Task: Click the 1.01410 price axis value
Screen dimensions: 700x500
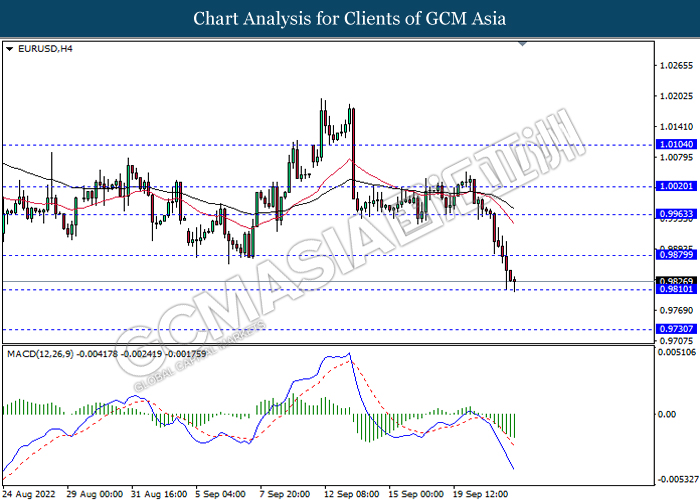Action: coord(676,127)
